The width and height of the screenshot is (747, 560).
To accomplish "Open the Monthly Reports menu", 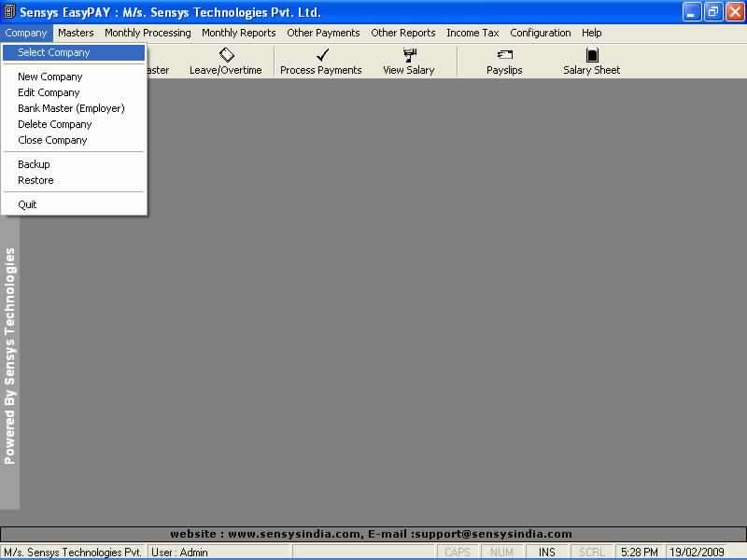I will 239,33.
